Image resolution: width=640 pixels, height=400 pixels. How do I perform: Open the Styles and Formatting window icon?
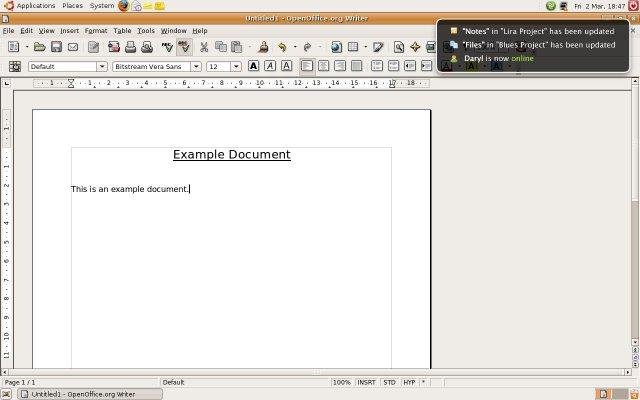tap(15, 66)
